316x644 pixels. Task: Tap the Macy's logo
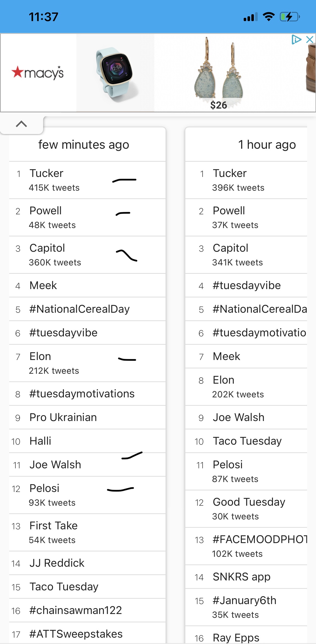[x=38, y=72]
